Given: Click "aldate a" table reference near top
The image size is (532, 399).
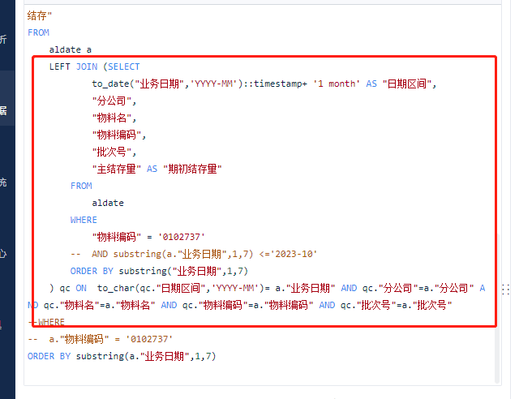Looking at the screenshot, I should (x=71, y=49).
